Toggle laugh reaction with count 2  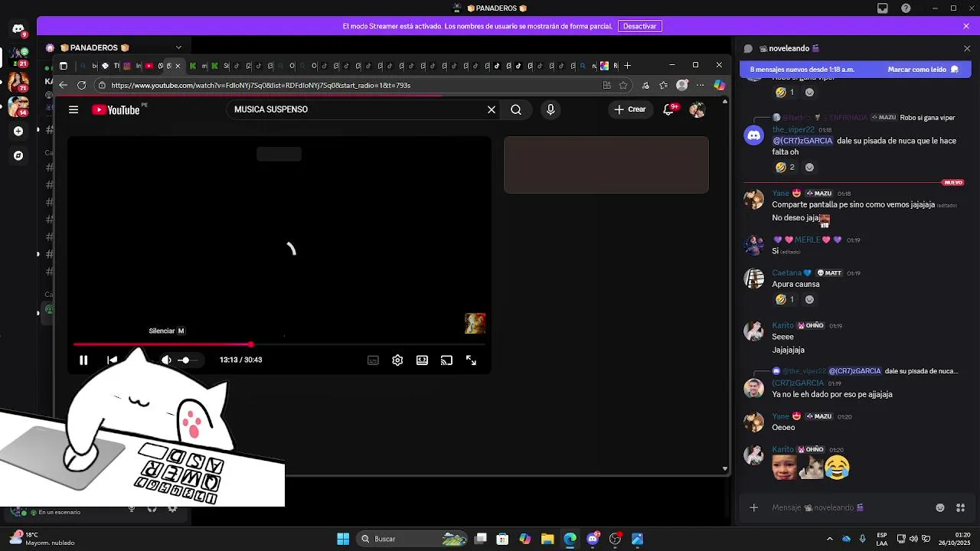tap(785, 167)
